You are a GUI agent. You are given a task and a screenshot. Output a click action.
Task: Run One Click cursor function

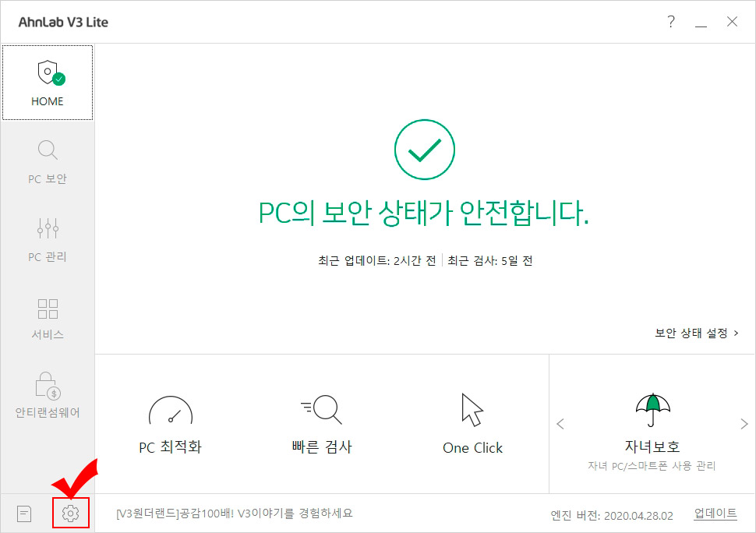[x=472, y=425]
